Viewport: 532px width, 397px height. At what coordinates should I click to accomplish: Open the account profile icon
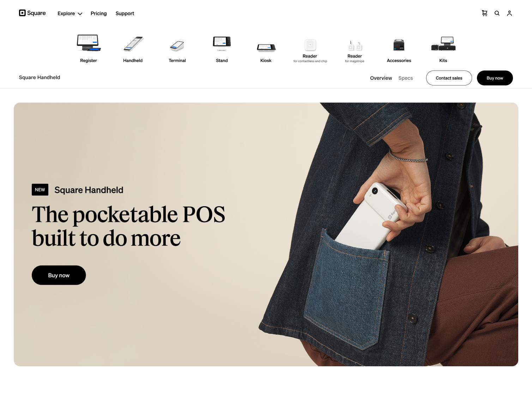point(509,13)
